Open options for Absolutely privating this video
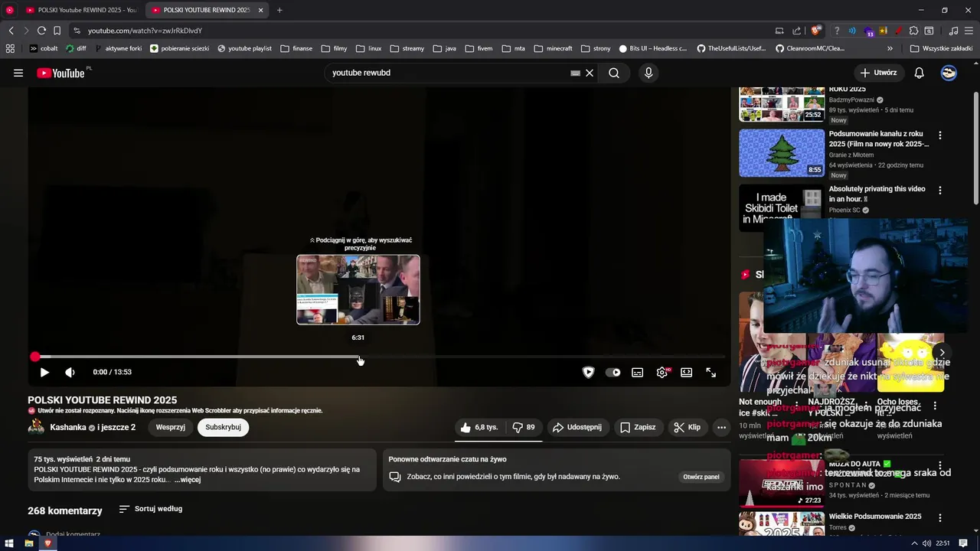The height and width of the screenshot is (551, 980). pyautogui.click(x=940, y=190)
